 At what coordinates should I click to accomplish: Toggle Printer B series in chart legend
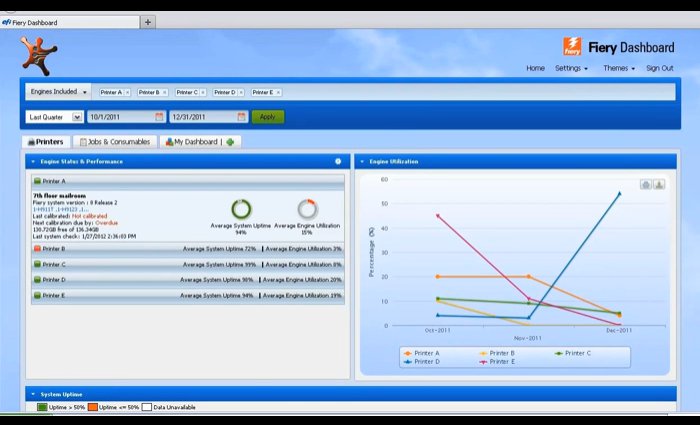click(x=497, y=353)
